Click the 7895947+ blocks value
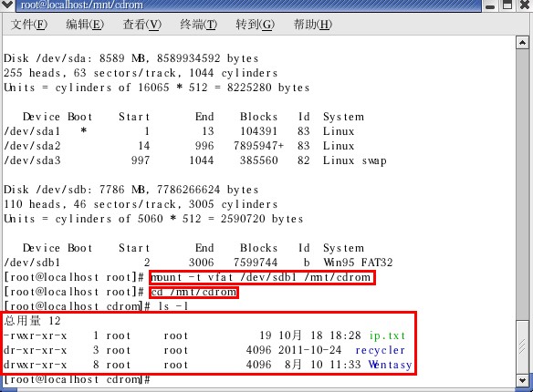Image resolution: width=533 pixels, height=392 pixels. [x=258, y=146]
